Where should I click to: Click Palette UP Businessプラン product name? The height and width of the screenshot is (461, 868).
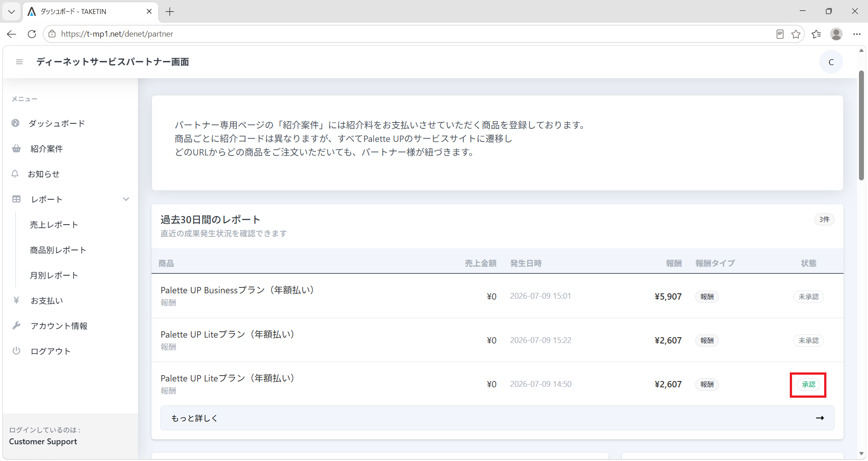(x=237, y=290)
